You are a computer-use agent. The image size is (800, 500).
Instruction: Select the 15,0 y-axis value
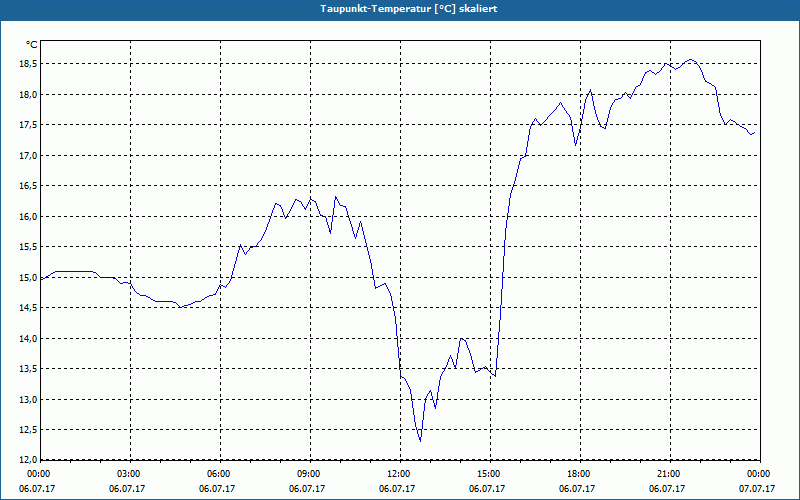pyautogui.click(x=28, y=278)
